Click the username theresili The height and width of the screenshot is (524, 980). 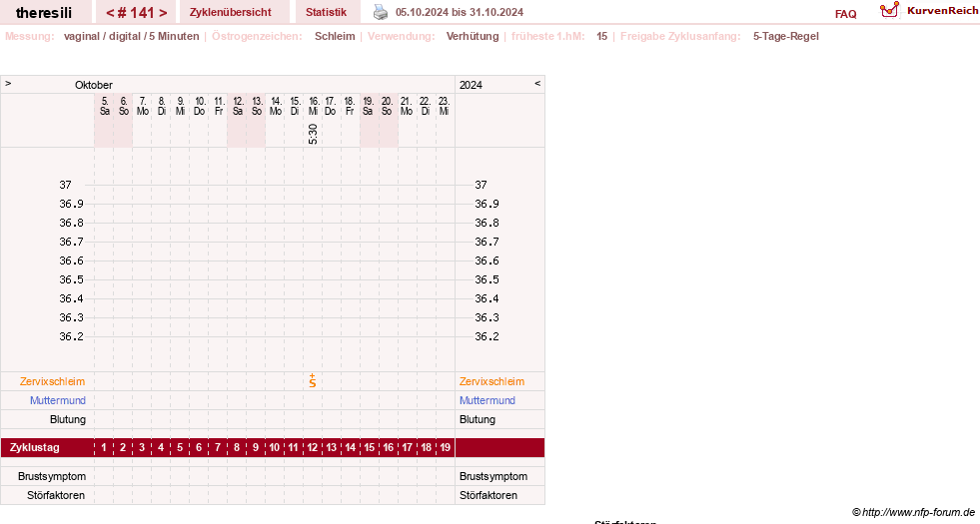pyautogui.click(x=44, y=13)
